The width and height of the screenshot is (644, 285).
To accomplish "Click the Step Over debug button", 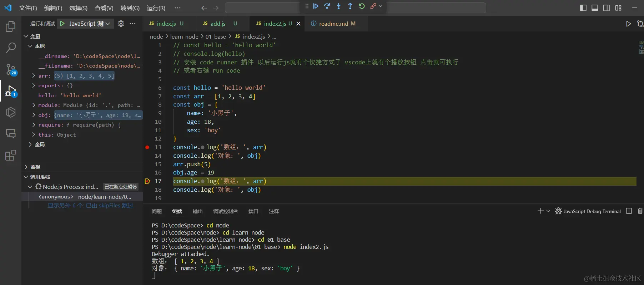I will [327, 6].
